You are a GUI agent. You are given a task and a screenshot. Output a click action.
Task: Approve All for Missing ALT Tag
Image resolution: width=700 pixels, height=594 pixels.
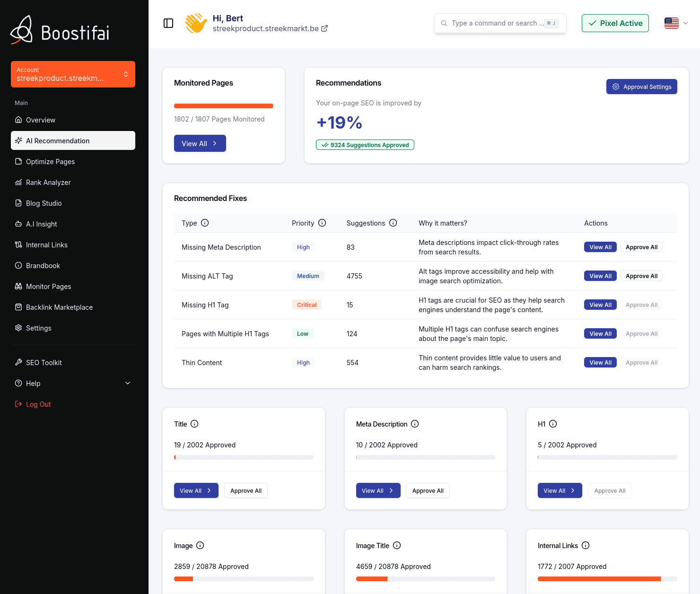coord(641,276)
